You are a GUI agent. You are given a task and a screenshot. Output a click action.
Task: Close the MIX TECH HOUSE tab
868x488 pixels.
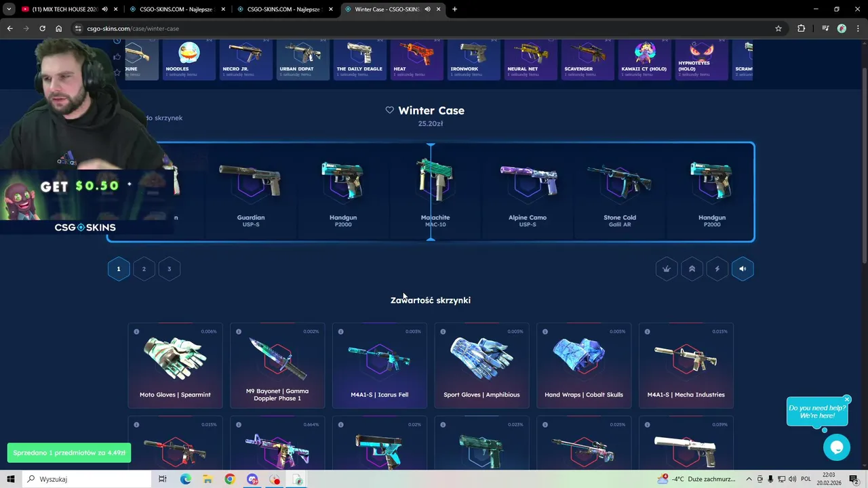click(x=115, y=9)
